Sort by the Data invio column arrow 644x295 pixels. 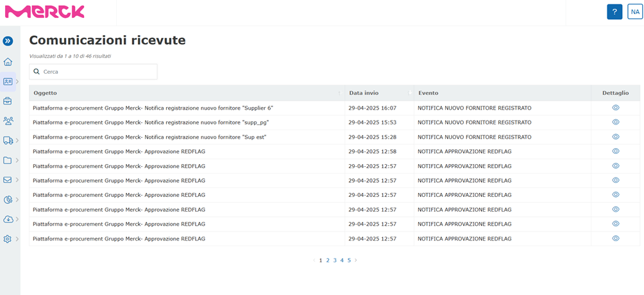[409, 93]
